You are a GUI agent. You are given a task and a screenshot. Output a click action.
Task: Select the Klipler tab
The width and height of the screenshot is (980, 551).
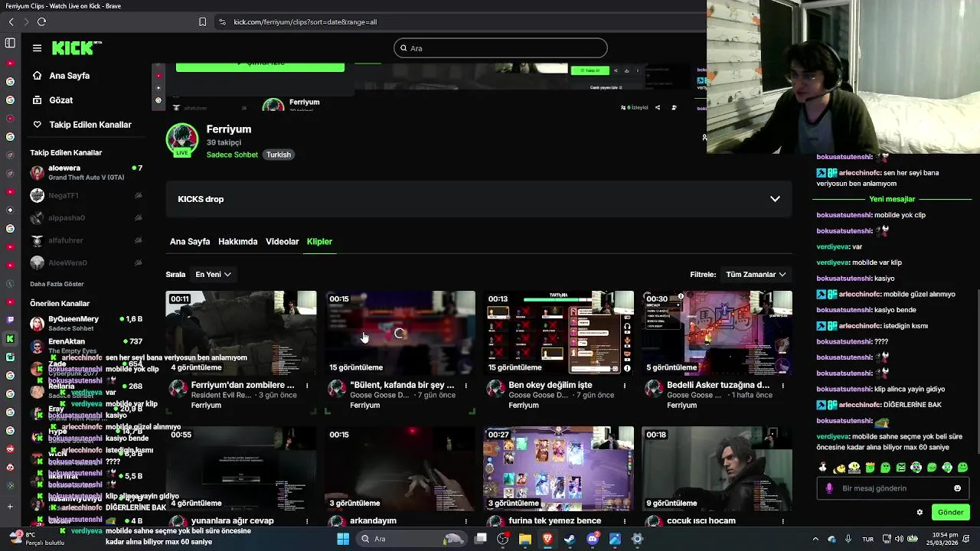coord(319,242)
